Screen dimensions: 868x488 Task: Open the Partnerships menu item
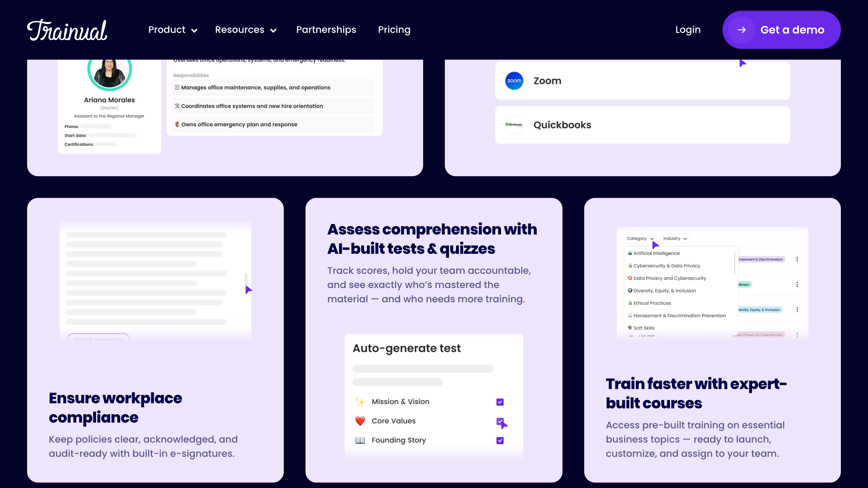click(326, 30)
